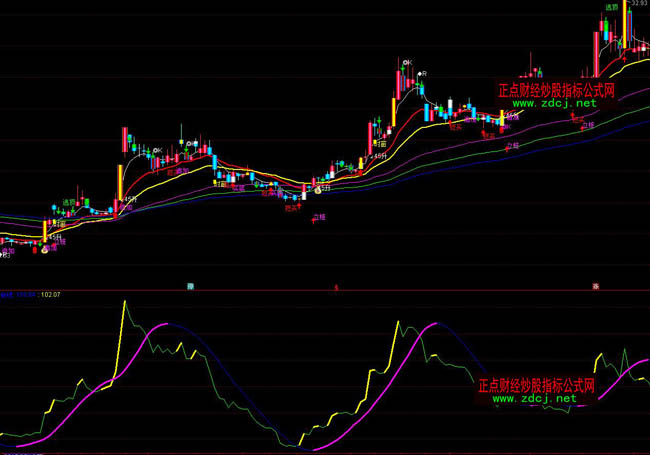
Task: Click the 选股 signal label at top right
Action: 611,7
